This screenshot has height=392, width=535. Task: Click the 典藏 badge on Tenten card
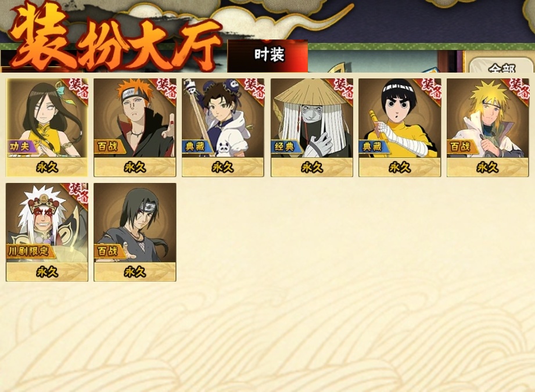[x=196, y=147]
